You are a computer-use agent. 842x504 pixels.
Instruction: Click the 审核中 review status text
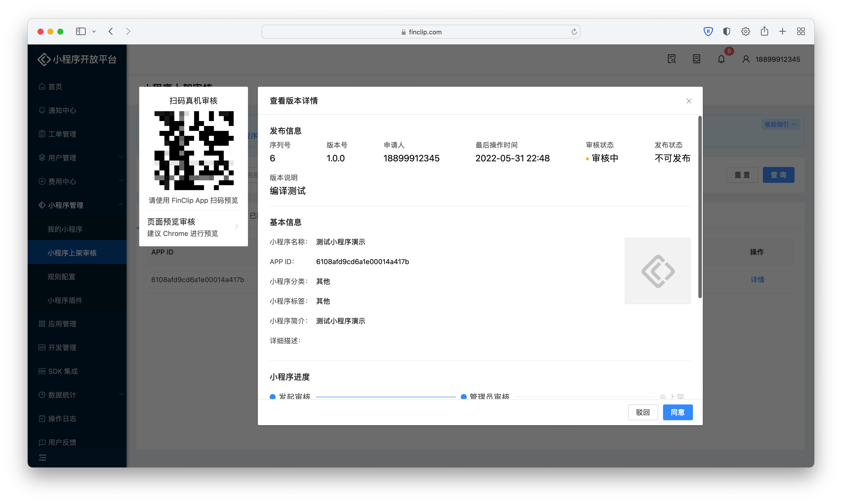click(605, 158)
